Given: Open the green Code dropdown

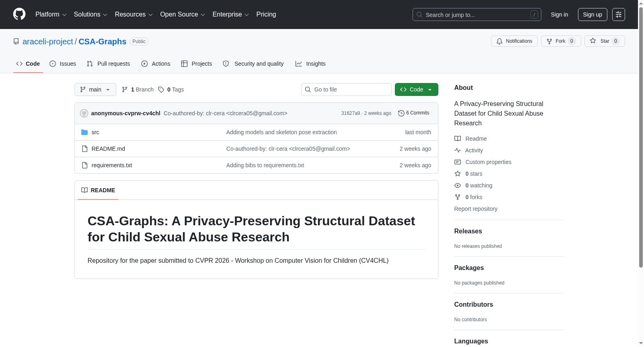Looking at the screenshot, I should (417, 89).
